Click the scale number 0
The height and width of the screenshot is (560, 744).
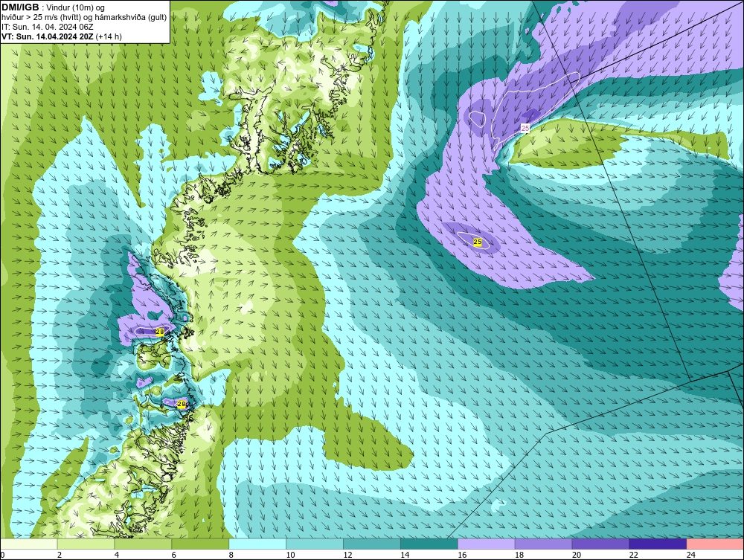tap(2, 555)
